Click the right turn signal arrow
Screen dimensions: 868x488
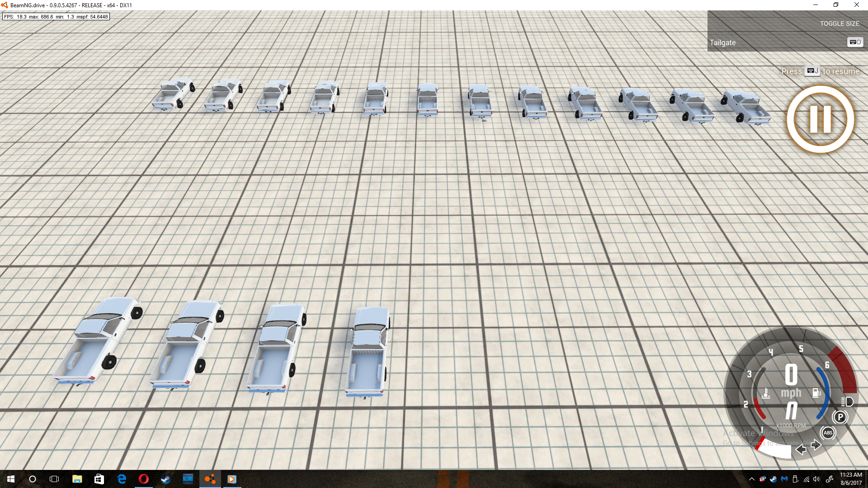816,445
